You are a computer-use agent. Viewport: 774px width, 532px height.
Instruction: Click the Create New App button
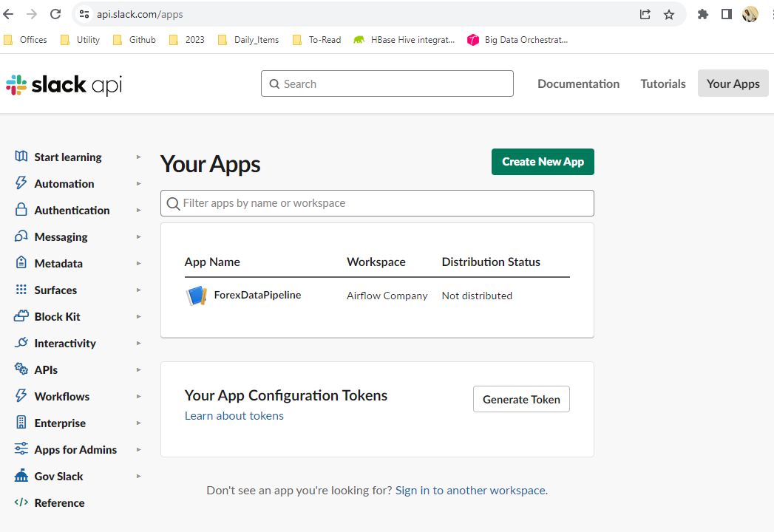coord(543,161)
